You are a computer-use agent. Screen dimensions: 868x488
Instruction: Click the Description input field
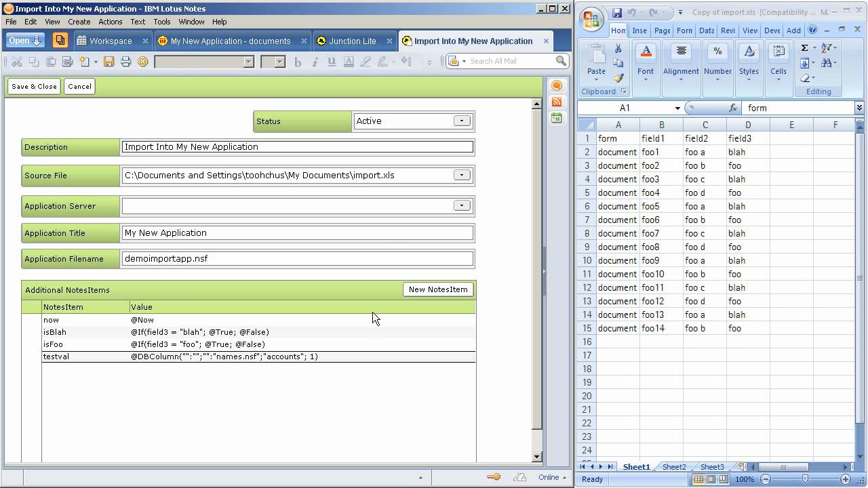[x=297, y=146]
